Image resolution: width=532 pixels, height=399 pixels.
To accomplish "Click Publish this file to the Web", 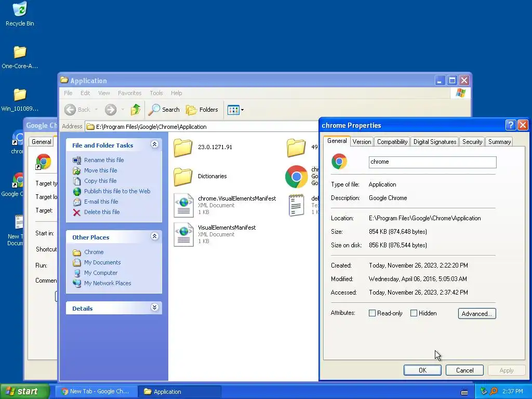I will coord(117,191).
